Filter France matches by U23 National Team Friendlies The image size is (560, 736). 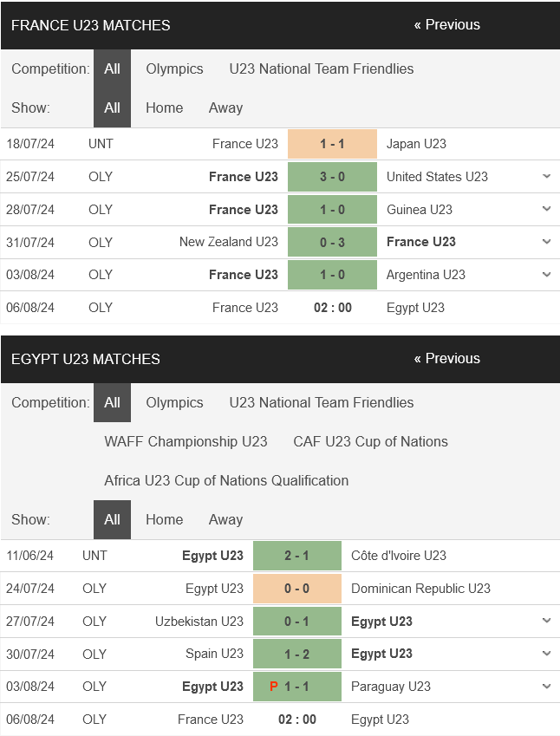coord(322,69)
